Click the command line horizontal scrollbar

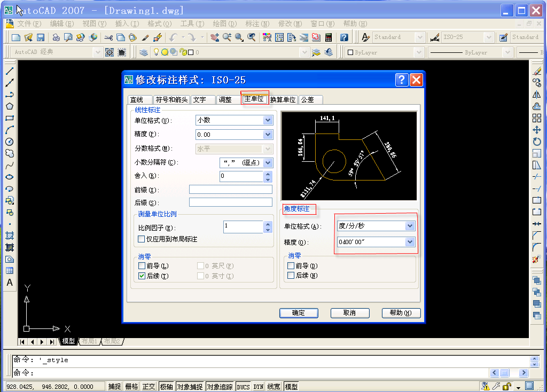tap(509, 373)
